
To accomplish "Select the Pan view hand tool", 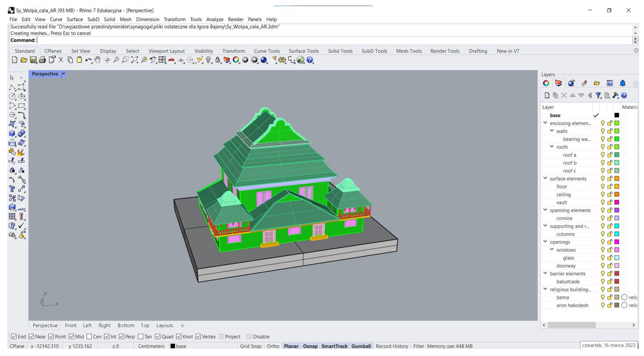I will pyautogui.click(x=97, y=60).
